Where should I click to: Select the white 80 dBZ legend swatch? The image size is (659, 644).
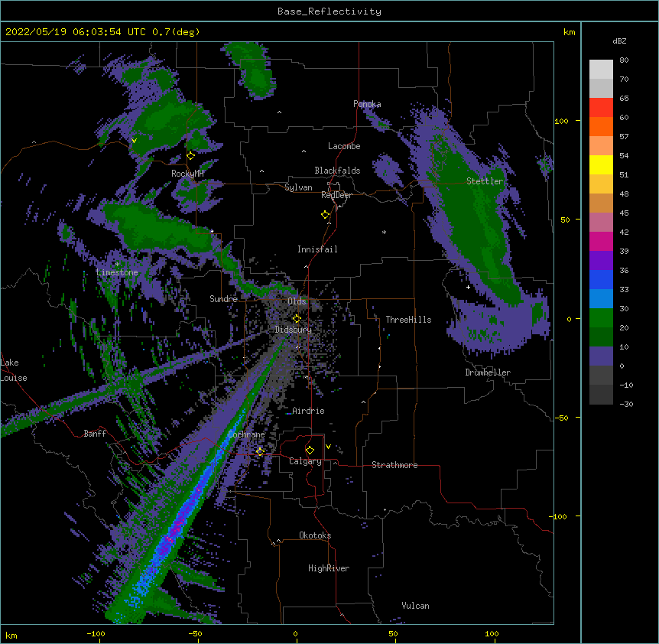(601, 70)
